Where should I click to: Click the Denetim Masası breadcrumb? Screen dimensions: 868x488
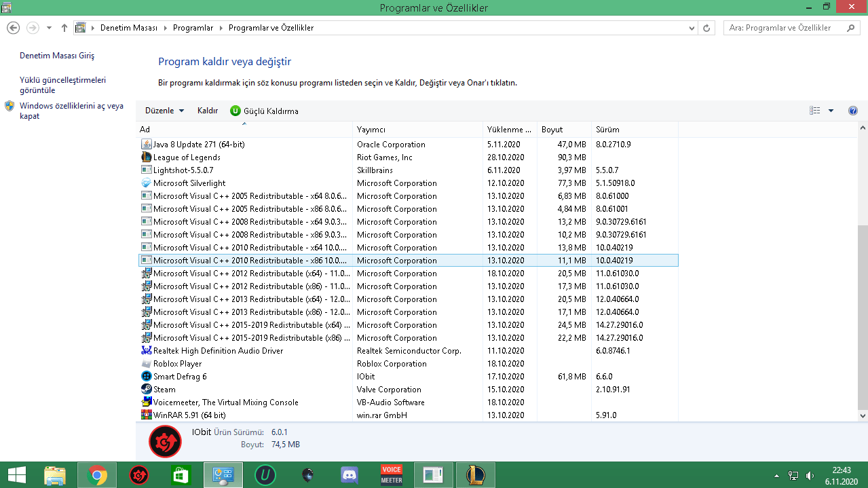click(129, 28)
